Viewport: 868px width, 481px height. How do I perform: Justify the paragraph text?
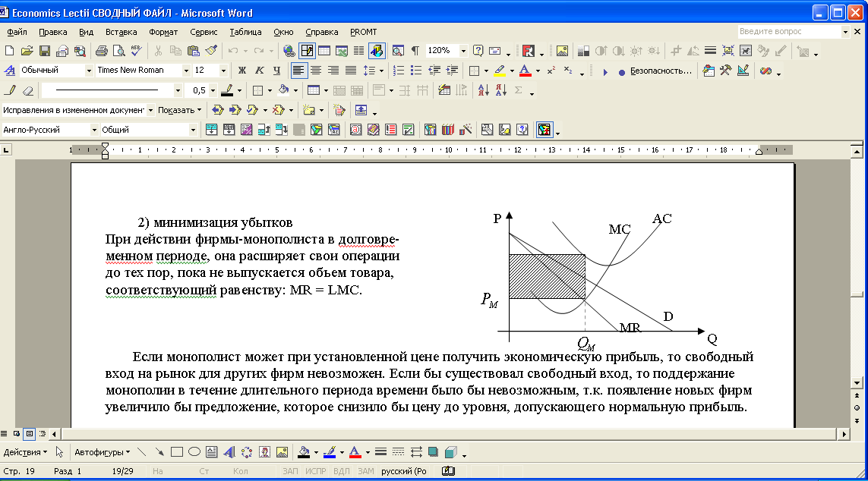pyautogui.click(x=351, y=71)
